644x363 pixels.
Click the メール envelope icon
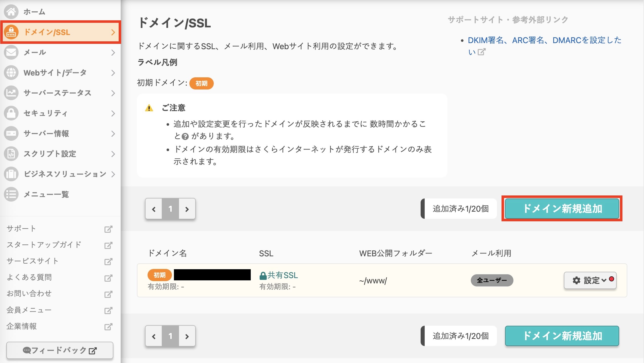(11, 52)
